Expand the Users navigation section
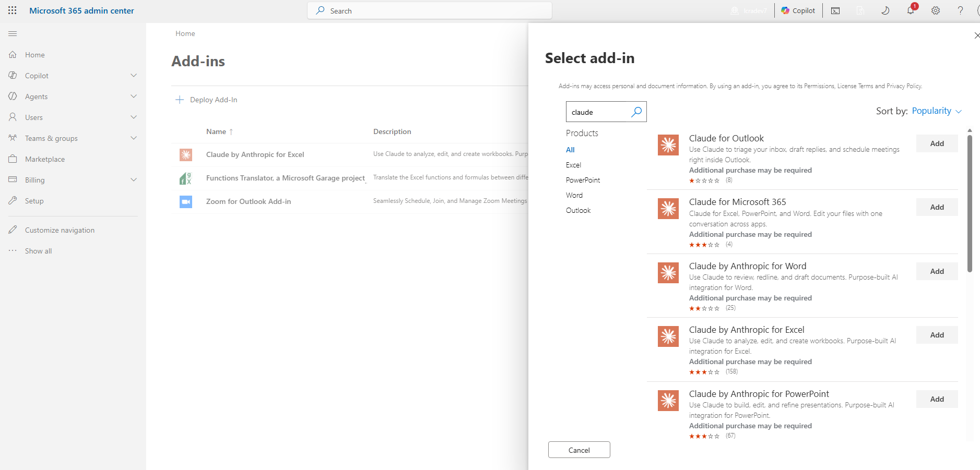Image resolution: width=980 pixels, height=470 pixels. pyautogui.click(x=134, y=117)
